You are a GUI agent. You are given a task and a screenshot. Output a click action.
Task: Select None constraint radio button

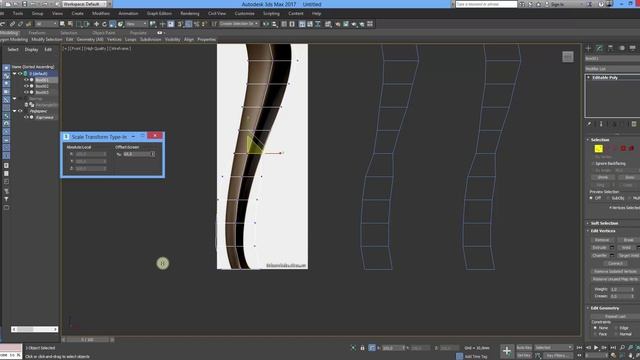click(595, 328)
